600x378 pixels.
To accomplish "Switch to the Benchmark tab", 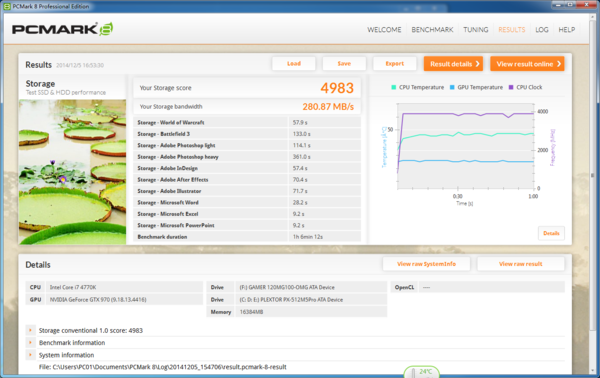I will (x=432, y=30).
